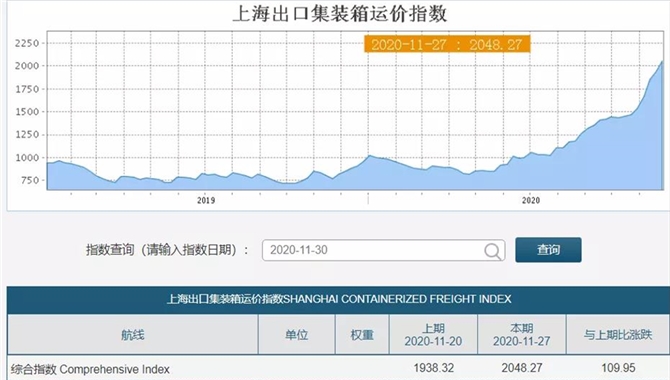
Task: Select the Comprehensive Index row label
Action: point(90,369)
